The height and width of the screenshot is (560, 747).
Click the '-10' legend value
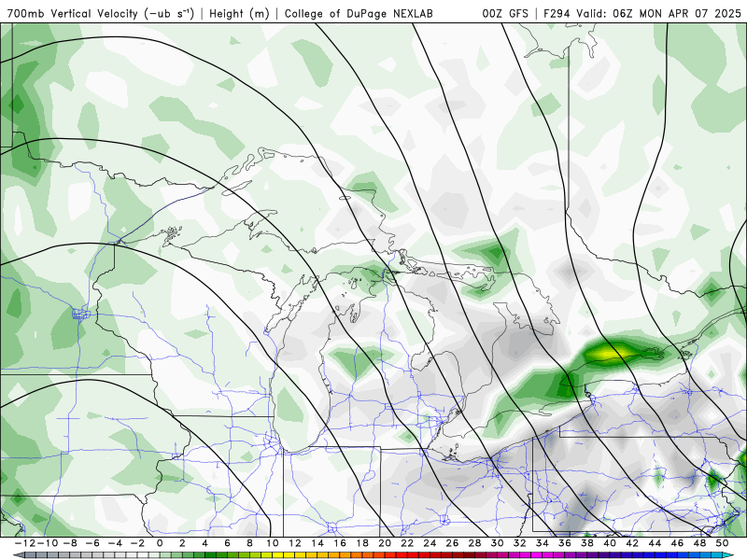47,543
